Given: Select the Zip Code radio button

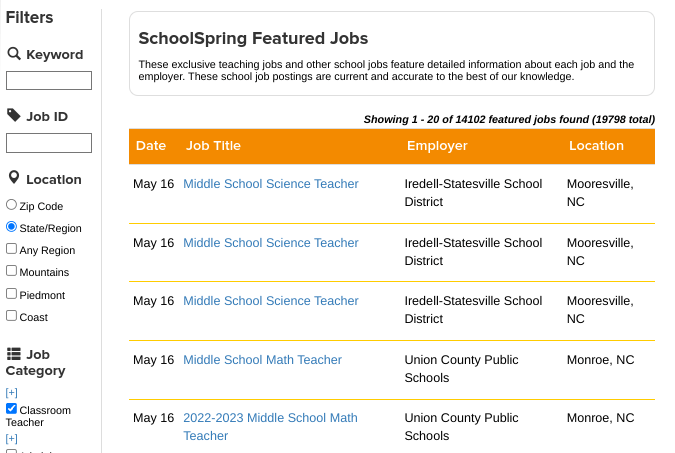Looking at the screenshot, I should coord(11,205).
